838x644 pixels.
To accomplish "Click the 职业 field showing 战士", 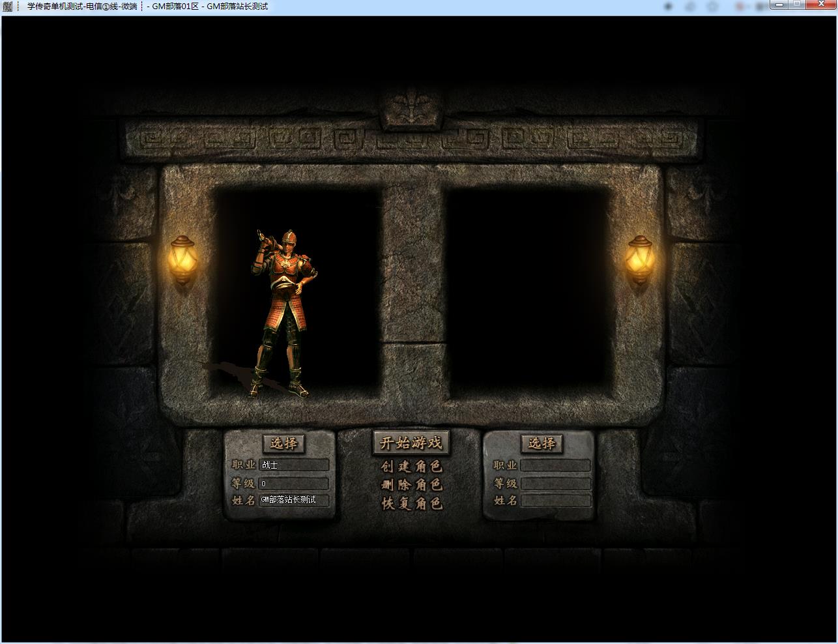I will coord(294,465).
